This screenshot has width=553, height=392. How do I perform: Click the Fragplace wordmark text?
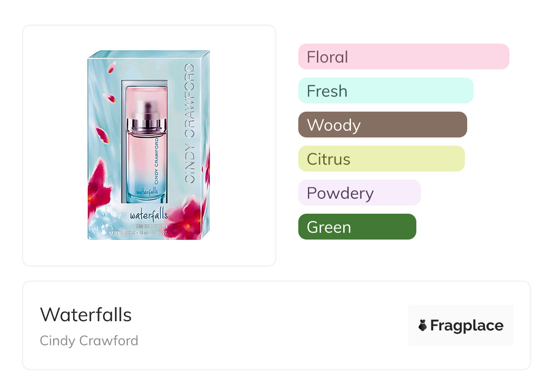467,325
